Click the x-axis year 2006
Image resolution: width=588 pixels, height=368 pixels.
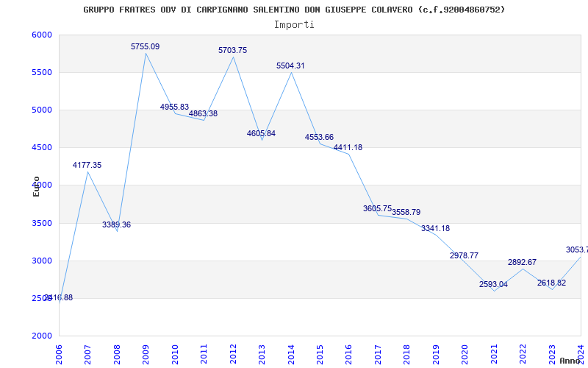(59, 354)
